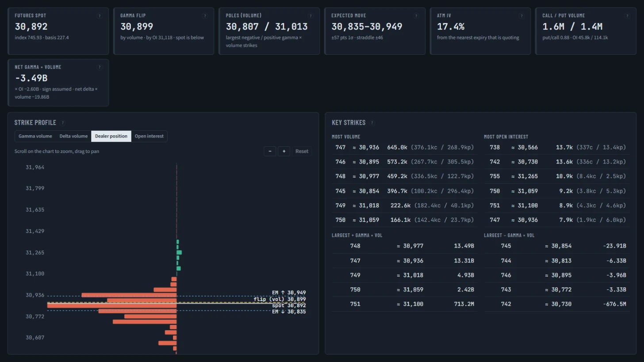Click the Largest + Gamma × Vol heading
The image size is (644, 362).
point(357,236)
